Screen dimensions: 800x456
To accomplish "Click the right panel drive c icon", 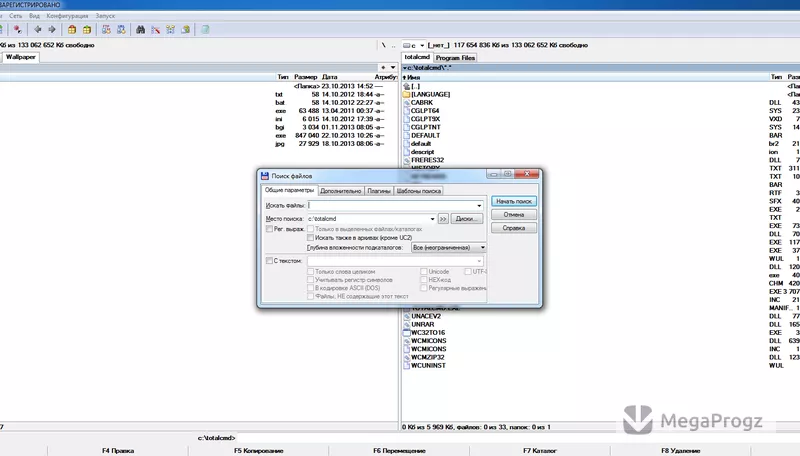I will pyautogui.click(x=407, y=45).
